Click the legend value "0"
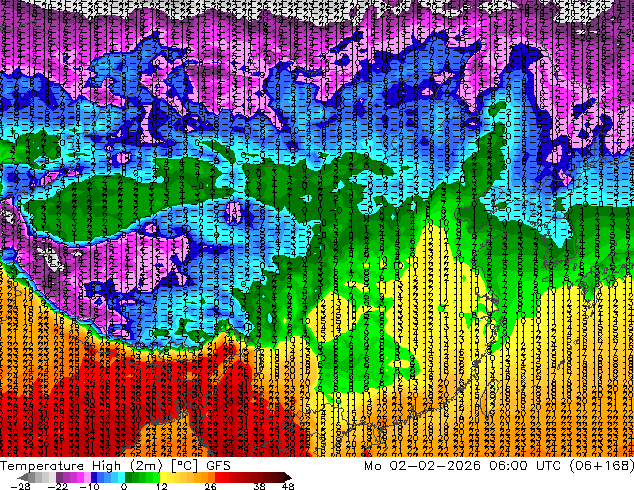The width and height of the screenshot is (634, 490). click(124, 486)
